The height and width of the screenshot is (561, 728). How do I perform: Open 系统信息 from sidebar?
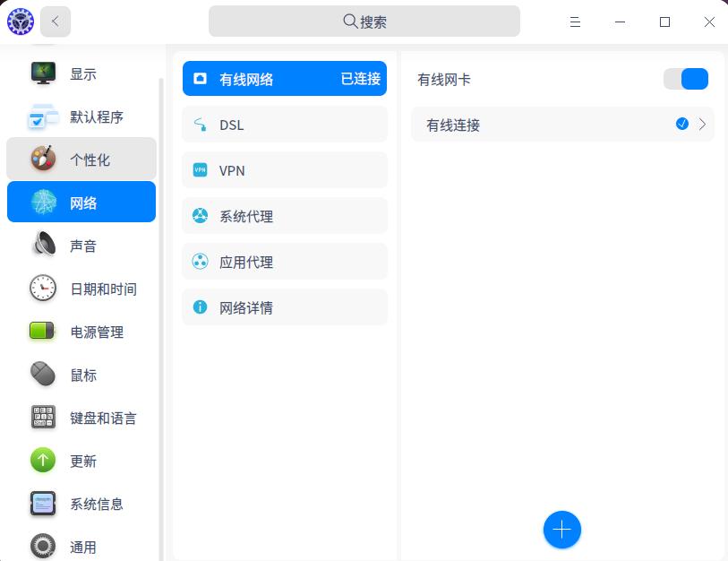[x=43, y=504]
